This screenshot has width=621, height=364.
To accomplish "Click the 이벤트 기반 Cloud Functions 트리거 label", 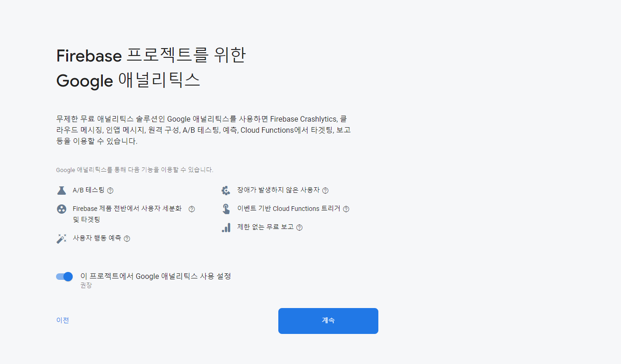I will [289, 209].
